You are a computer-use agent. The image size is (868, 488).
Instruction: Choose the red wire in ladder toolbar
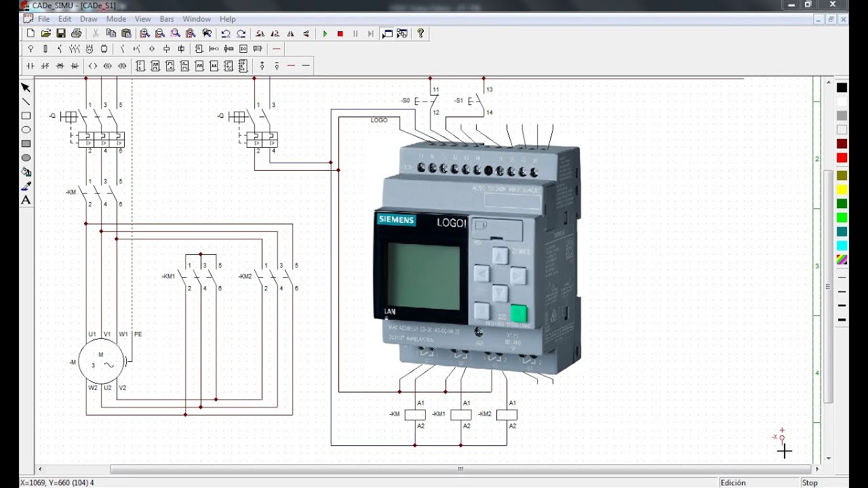(x=292, y=66)
